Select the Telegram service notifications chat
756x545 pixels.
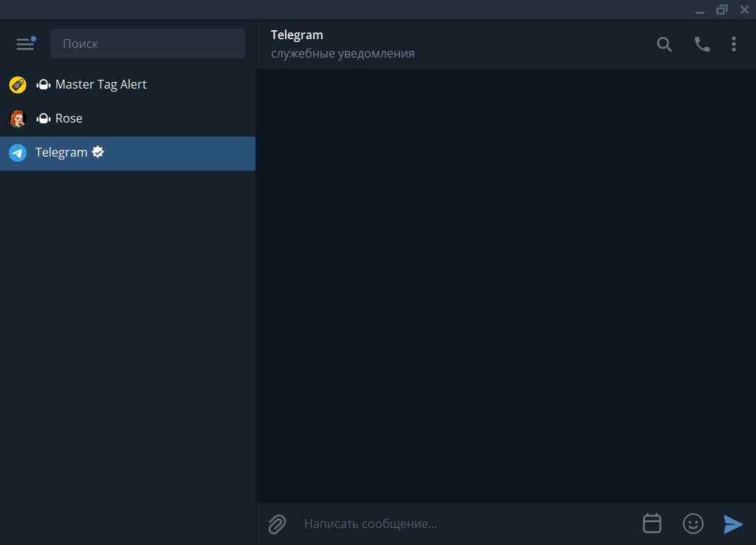(127, 153)
